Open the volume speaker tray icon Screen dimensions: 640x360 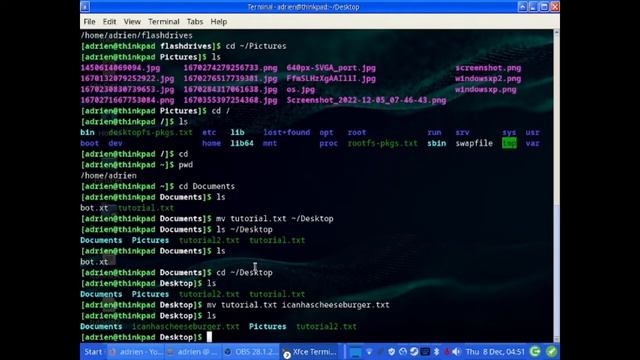coord(456,351)
